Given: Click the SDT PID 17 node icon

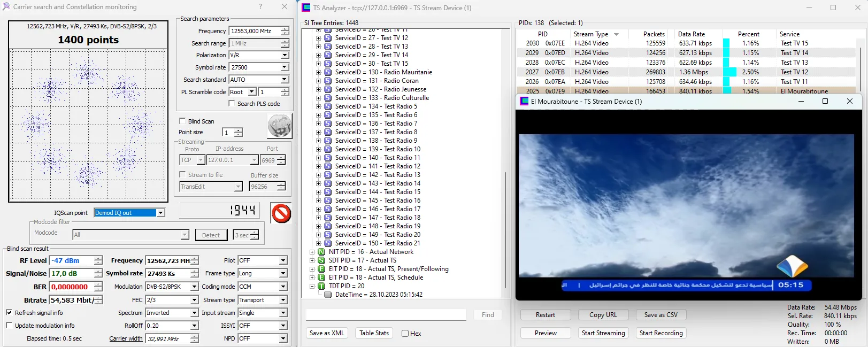Looking at the screenshot, I should 321,260.
